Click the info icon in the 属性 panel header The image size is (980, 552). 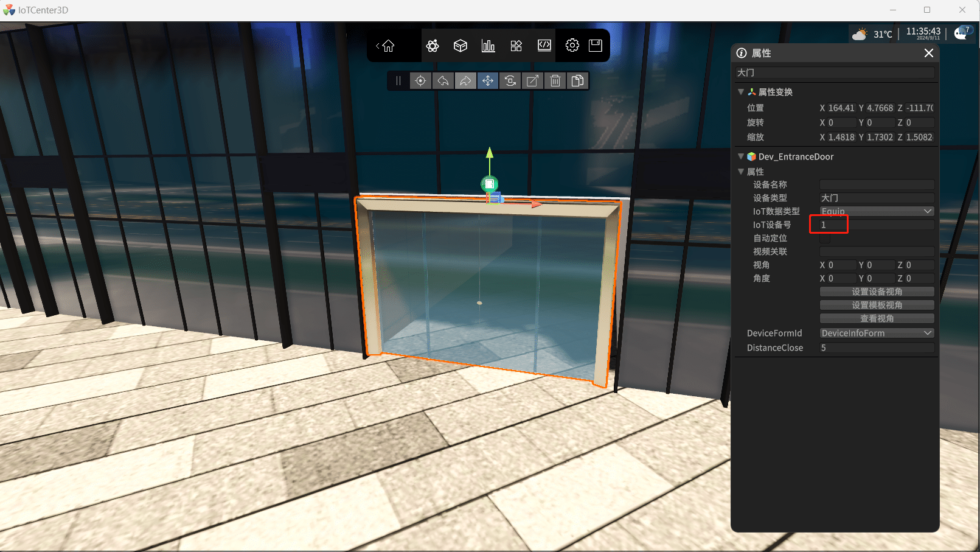pyautogui.click(x=742, y=53)
